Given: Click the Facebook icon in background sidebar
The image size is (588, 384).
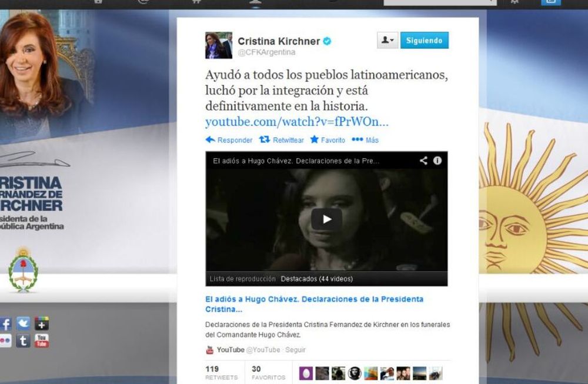Looking at the screenshot, I should click(x=5, y=324).
